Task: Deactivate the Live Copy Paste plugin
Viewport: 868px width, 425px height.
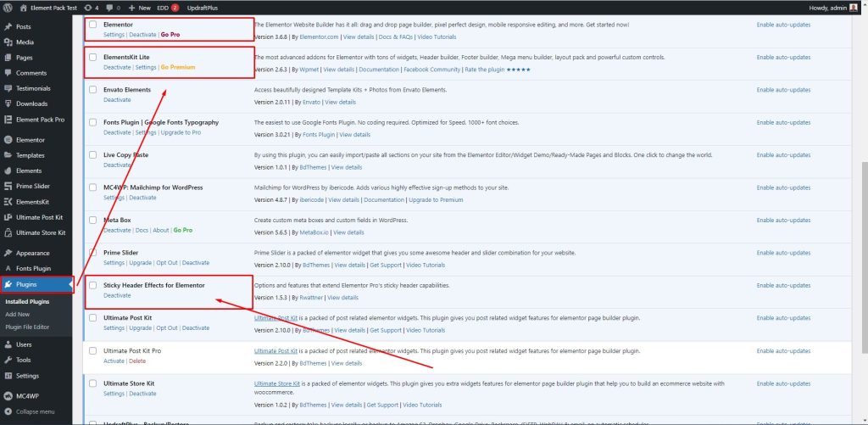Action: (117, 165)
